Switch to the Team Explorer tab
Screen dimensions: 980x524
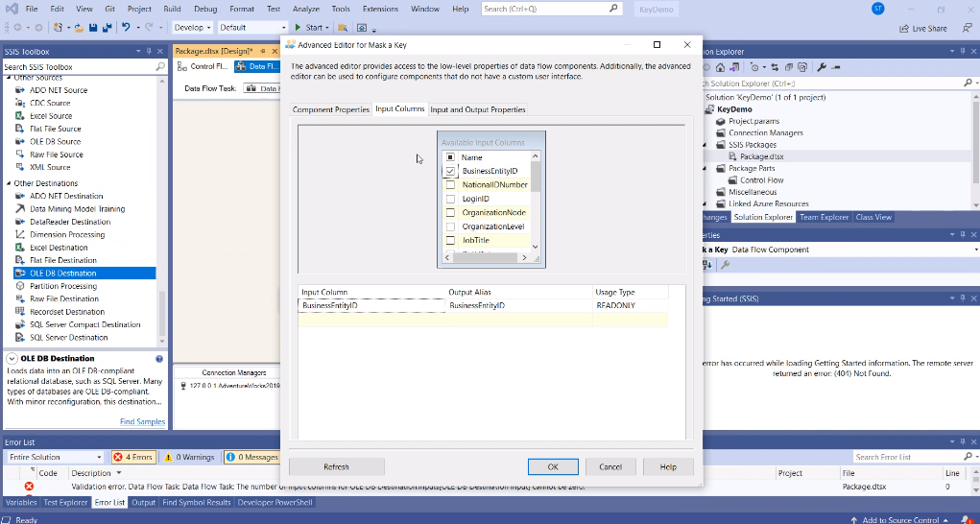(825, 217)
